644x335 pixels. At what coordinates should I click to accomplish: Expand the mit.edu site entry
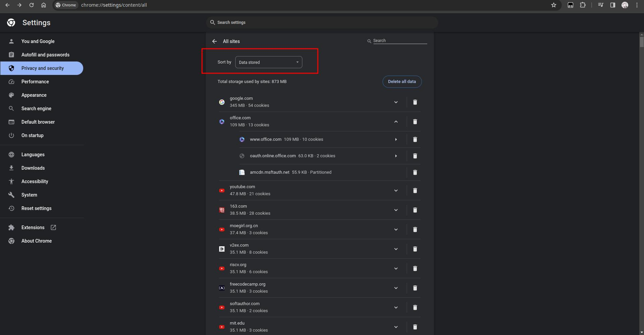click(396, 327)
